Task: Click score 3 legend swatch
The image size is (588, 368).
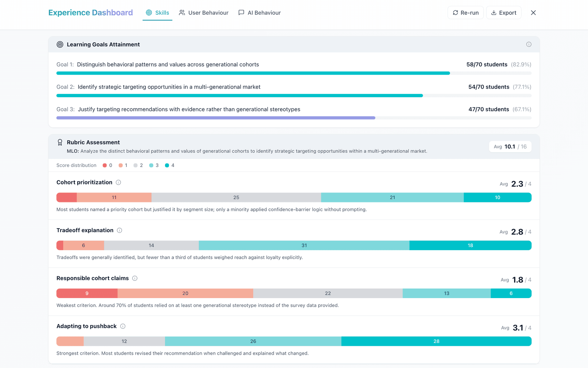Action: pos(151,166)
